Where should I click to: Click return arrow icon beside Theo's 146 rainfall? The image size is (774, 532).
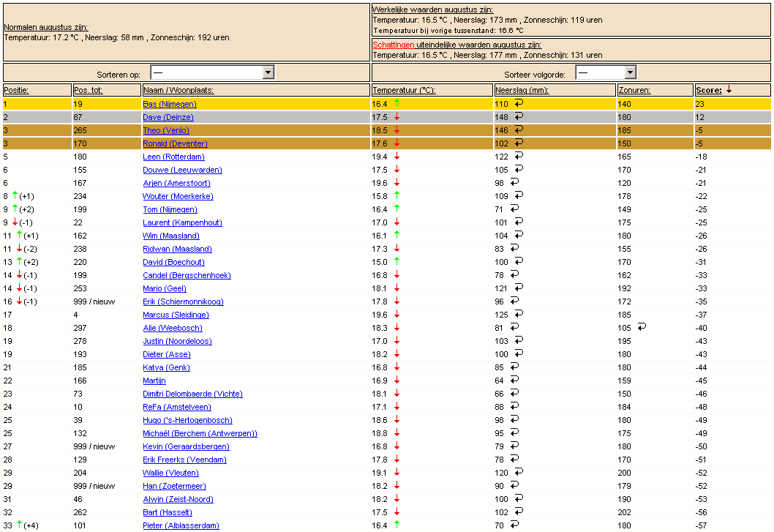pos(519,130)
